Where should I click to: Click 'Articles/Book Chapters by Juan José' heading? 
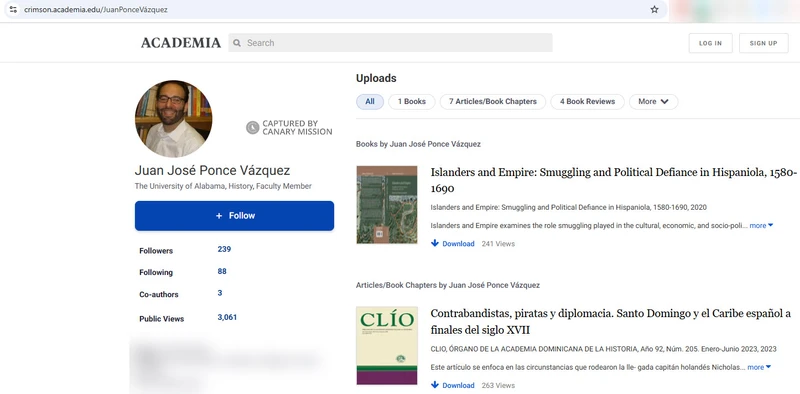pos(448,285)
